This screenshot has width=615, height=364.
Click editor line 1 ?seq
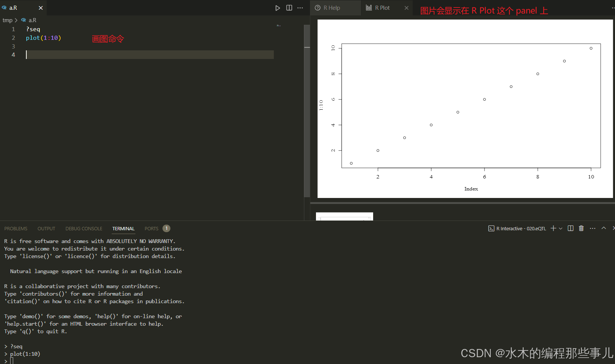coord(33,29)
